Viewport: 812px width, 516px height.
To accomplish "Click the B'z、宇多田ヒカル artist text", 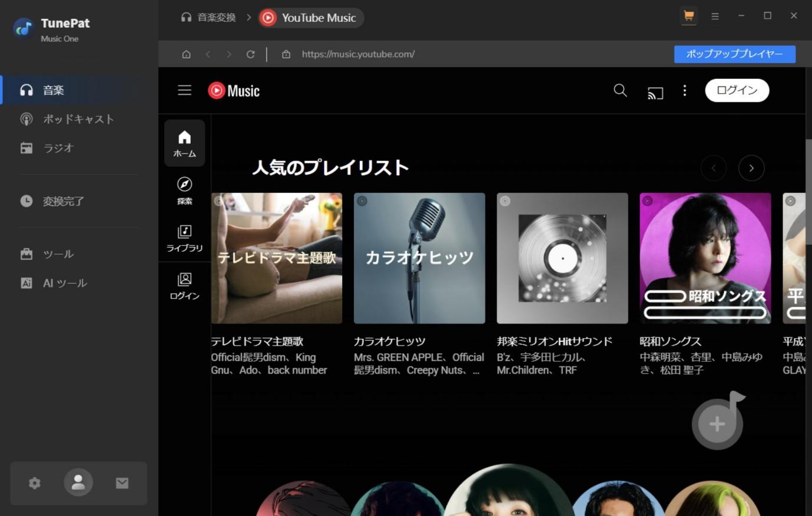I will point(541,364).
